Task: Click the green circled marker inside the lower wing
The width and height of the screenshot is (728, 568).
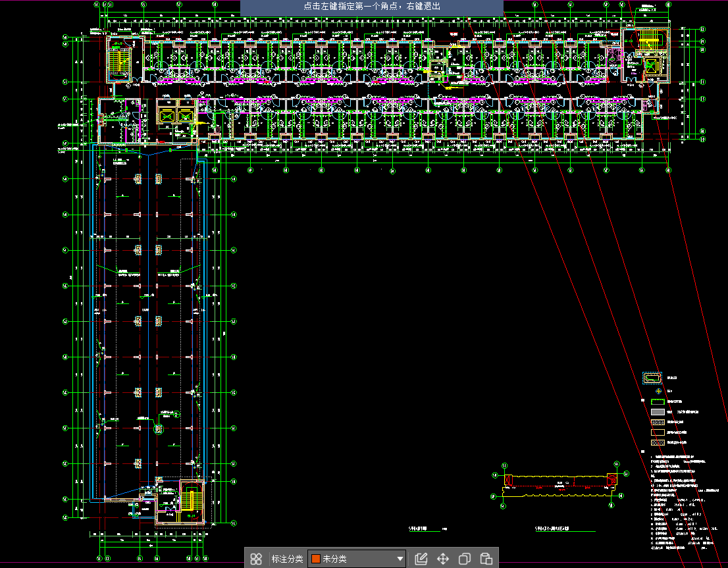Action: click(158, 429)
